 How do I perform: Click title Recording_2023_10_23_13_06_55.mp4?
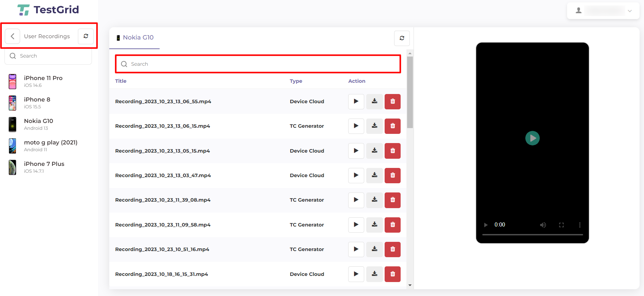(x=163, y=102)
